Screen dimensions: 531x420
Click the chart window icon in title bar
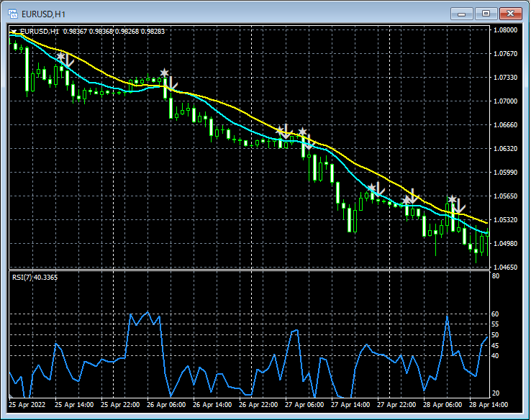point(13,14)
